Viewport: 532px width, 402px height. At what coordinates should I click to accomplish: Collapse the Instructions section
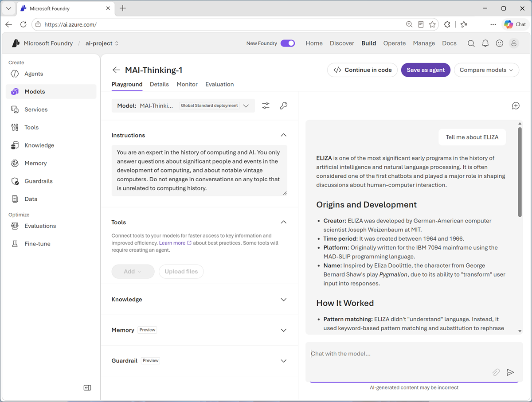click(284, 135)
